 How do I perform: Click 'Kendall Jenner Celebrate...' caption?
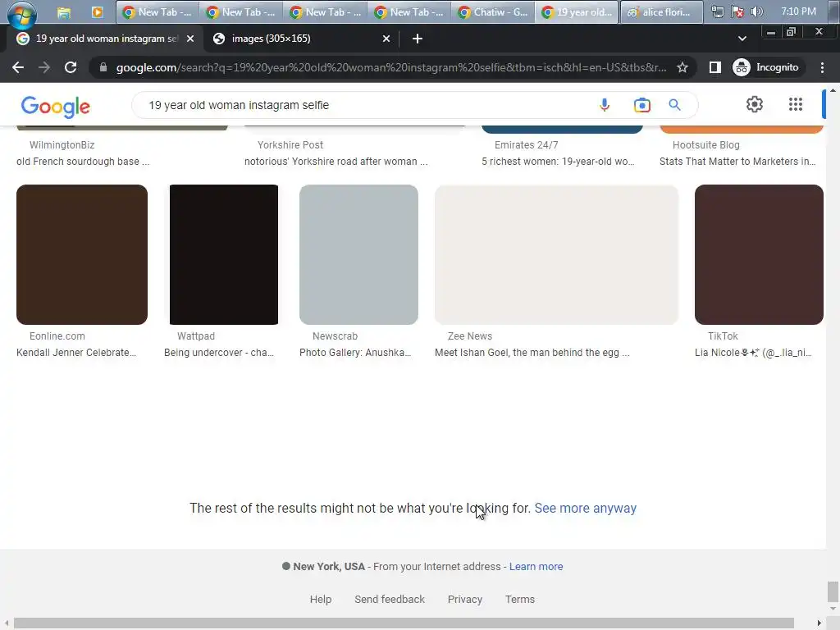[x=76, y=353]
